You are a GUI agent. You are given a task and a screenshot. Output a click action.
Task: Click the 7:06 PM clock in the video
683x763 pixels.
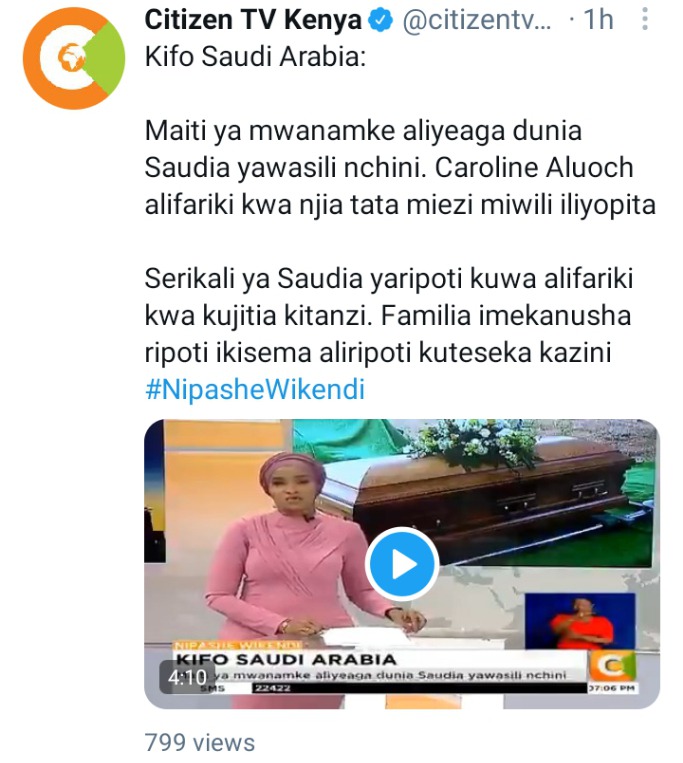(612, 688)
